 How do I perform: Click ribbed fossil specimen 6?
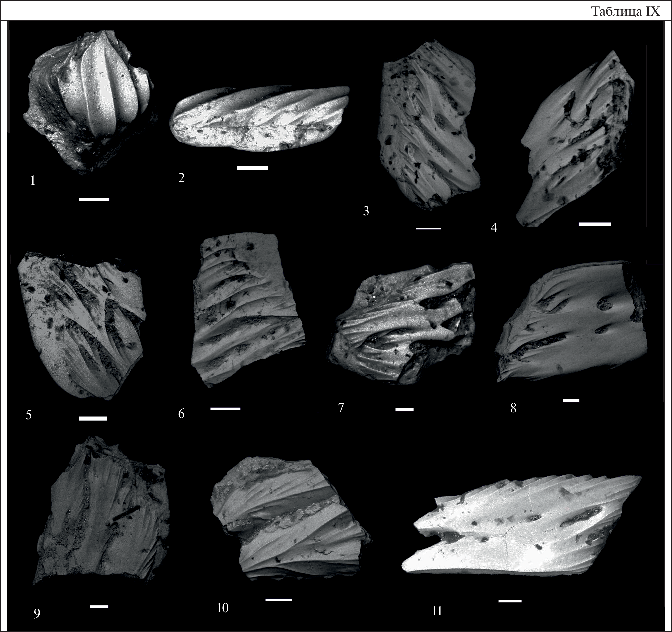(x=247, y=311)
